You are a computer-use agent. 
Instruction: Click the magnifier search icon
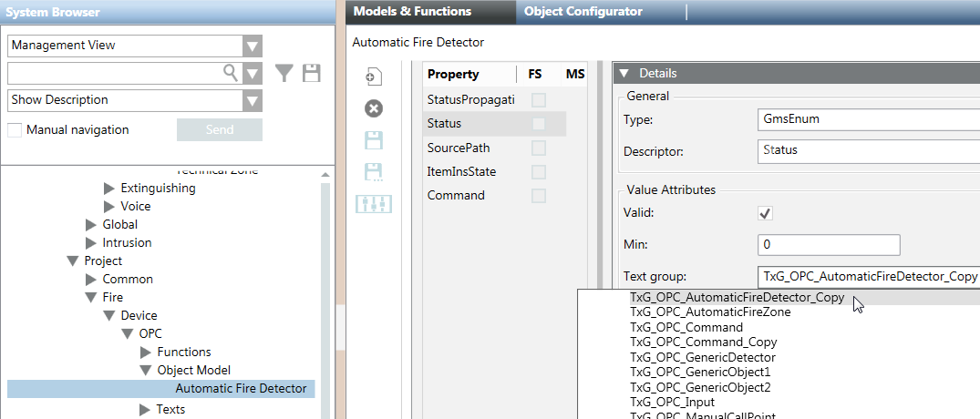[232, 73]
